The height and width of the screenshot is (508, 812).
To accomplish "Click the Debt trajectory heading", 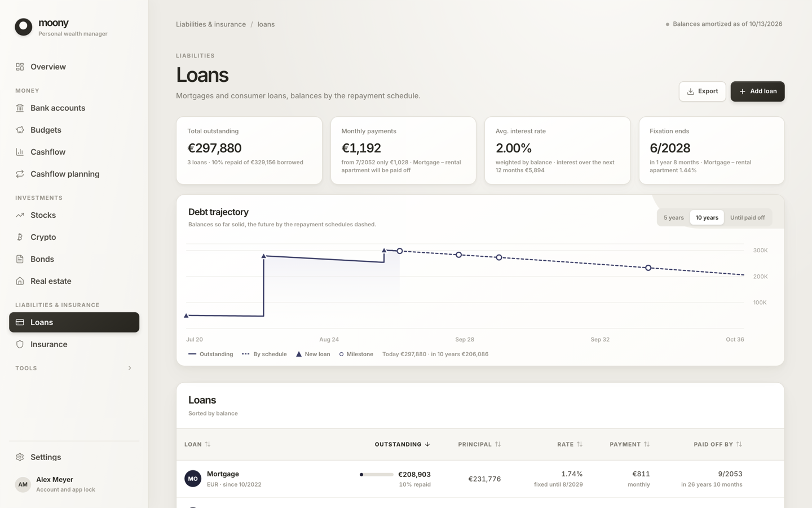I will pyautogui.click(x=218, y=212).
